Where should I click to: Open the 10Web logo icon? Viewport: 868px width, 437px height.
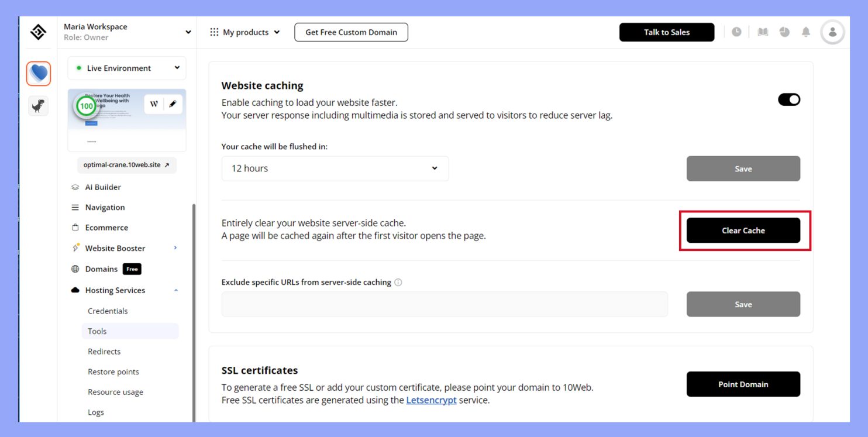(x=37, y=32)
